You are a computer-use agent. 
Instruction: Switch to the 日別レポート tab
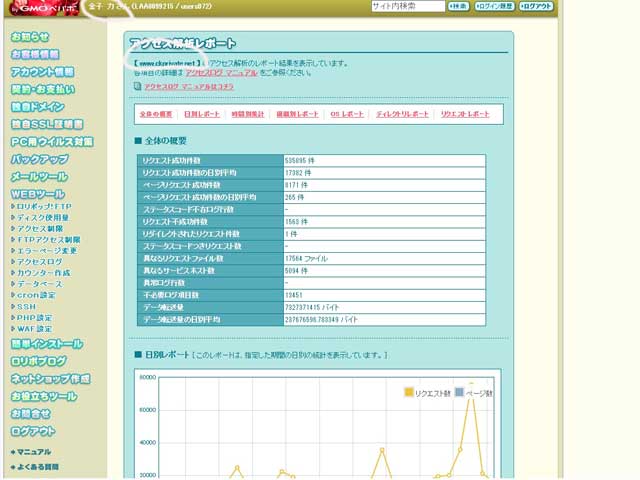[204, 115]
